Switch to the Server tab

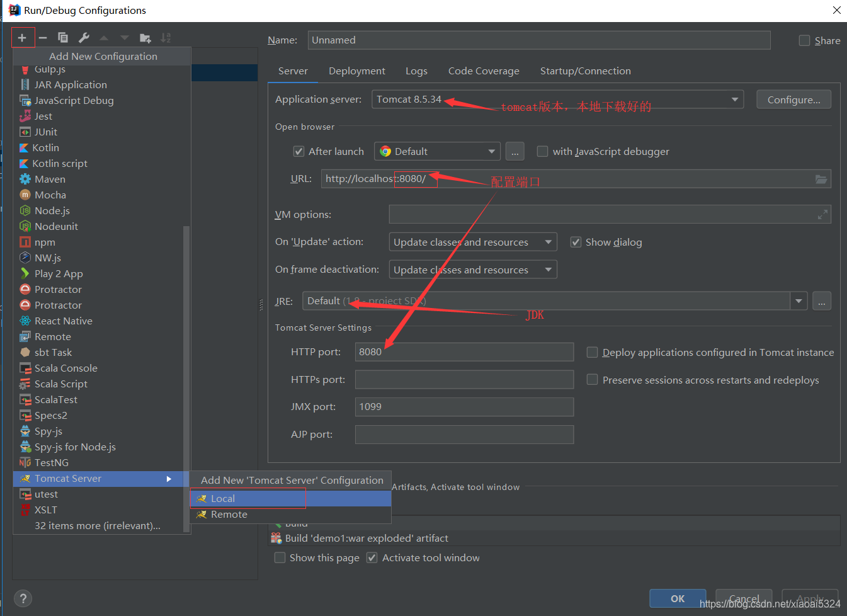pos(293,71)
